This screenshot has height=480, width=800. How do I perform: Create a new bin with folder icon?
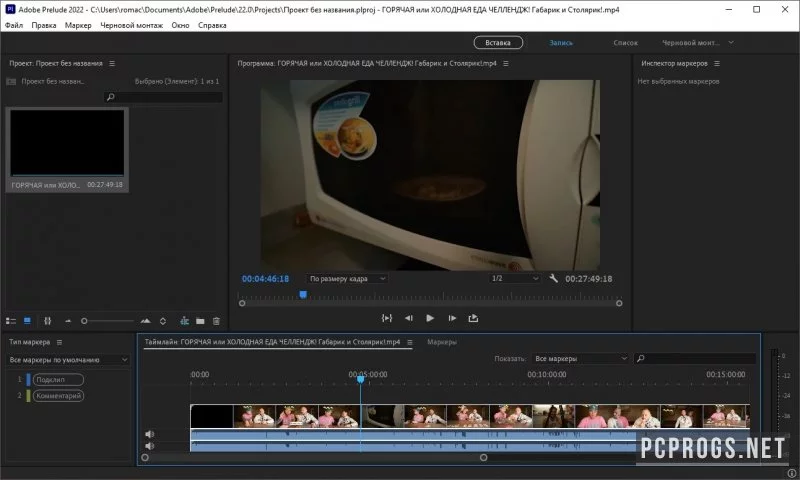coord(200,321)
